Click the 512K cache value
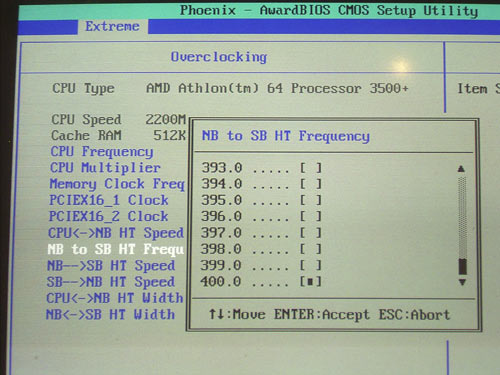This screenshot has height=375, width=500. [169, 135]
